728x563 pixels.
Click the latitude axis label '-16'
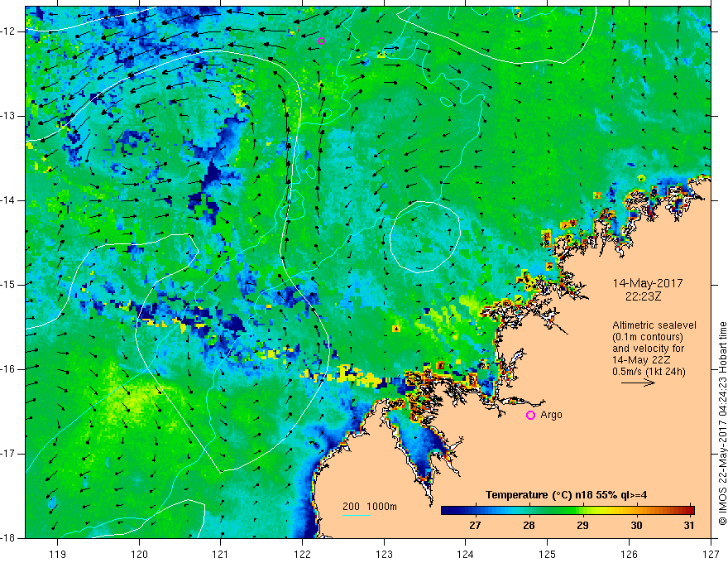[7, 368]
